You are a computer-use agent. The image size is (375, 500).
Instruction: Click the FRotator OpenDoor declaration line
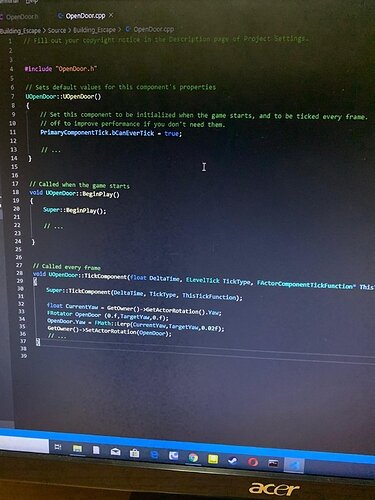108,315
